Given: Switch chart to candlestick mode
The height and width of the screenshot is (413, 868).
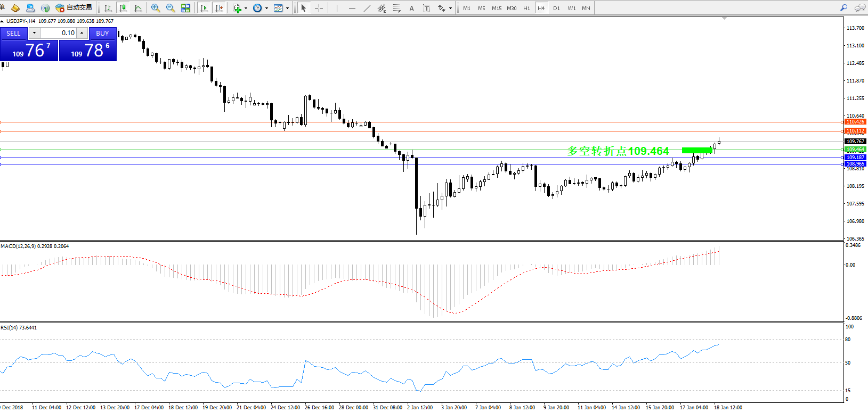Looking at the screenshot, I should coord(123,8).
